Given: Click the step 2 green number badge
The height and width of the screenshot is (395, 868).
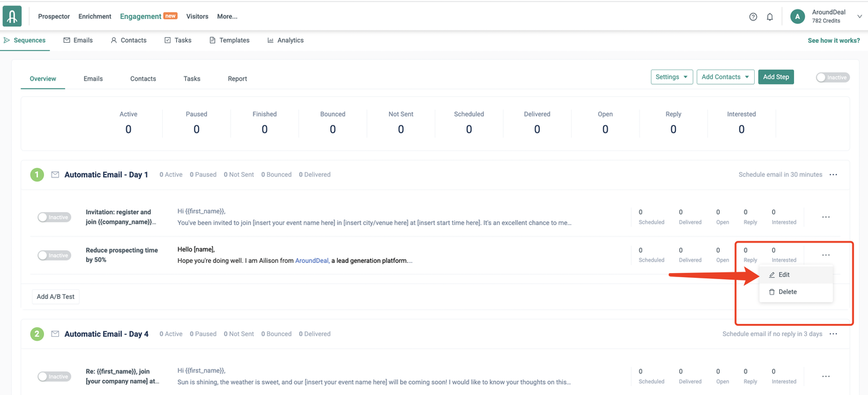Looking at the screenshot, I should pos(37,334).
